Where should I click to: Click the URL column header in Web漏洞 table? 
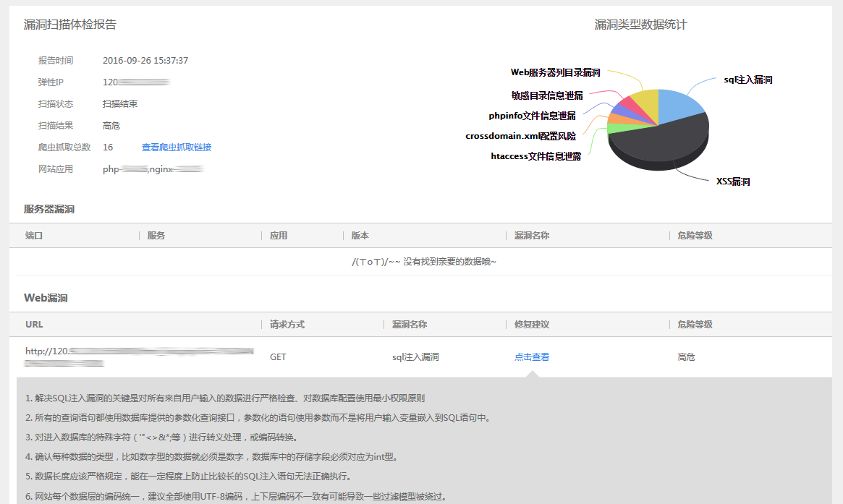(34, 325)
